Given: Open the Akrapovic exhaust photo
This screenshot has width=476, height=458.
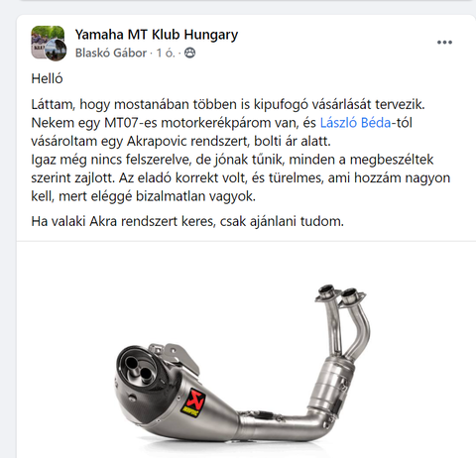Looking at the screenshot, I should click(246, 350).
